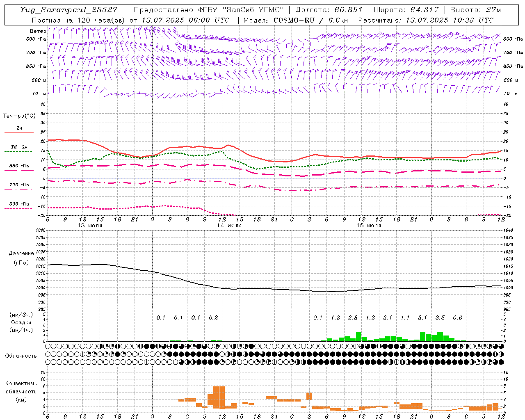
Task: Select the (мм/1ч.) units label
Action: 21,330
